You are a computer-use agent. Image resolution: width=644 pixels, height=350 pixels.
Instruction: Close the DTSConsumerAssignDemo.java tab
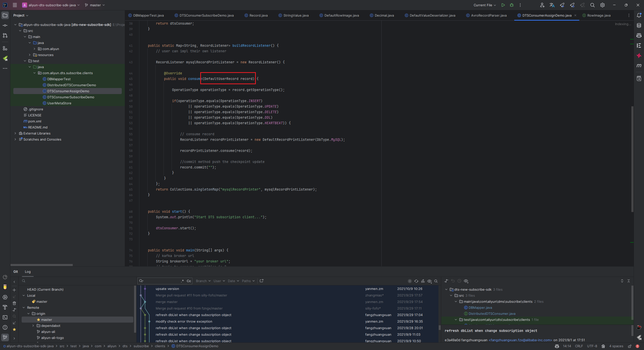tap(575, 15)
